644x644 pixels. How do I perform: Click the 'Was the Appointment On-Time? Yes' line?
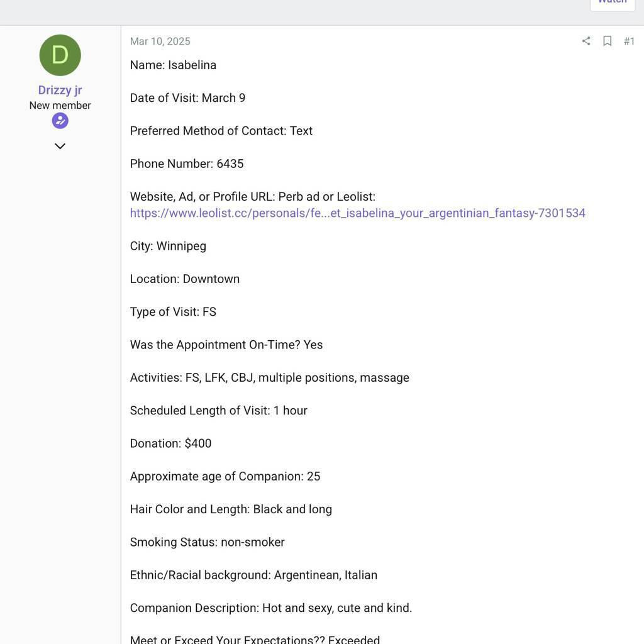[226, 345]
